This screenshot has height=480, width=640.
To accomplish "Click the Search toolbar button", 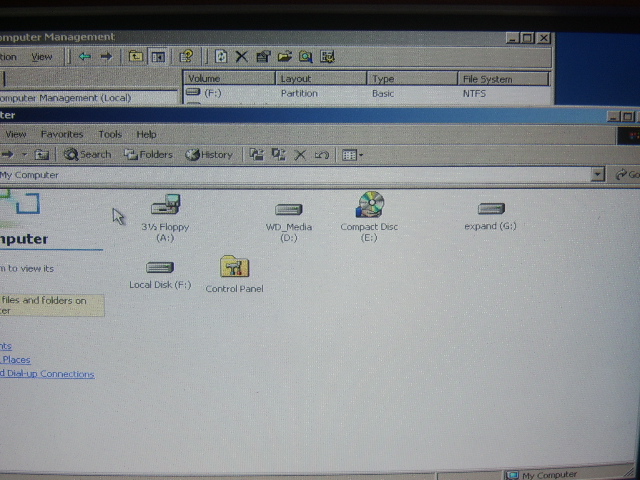I will (87, 154).
